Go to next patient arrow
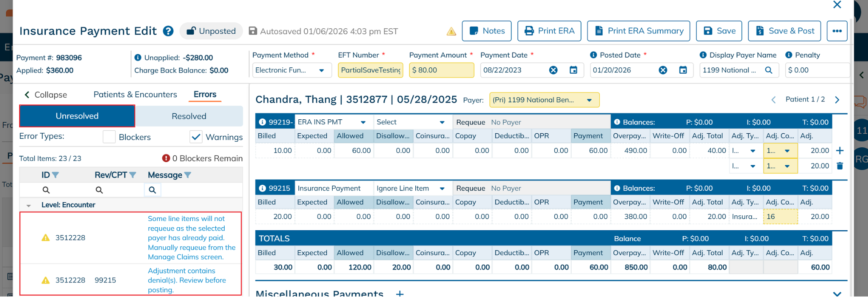Screen dimensions: 868x300 837,100
